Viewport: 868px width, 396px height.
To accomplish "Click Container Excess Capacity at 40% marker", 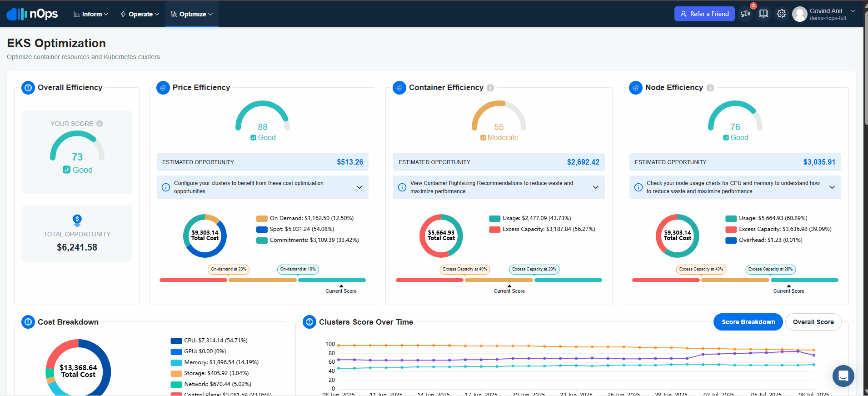I will tap(465, 269).
